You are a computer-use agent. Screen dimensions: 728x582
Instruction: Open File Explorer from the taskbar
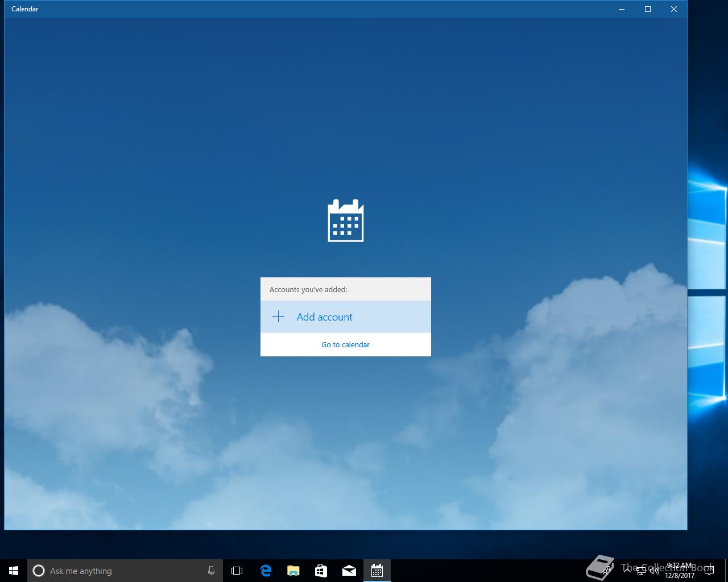click(293, 571)
